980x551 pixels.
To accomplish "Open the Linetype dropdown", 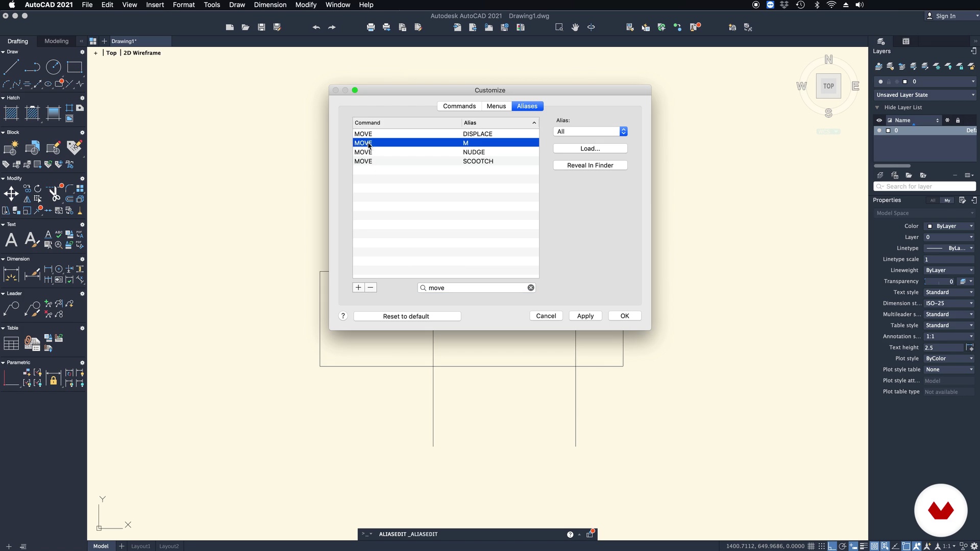I will pyautogui.click(x=949, y=248).
